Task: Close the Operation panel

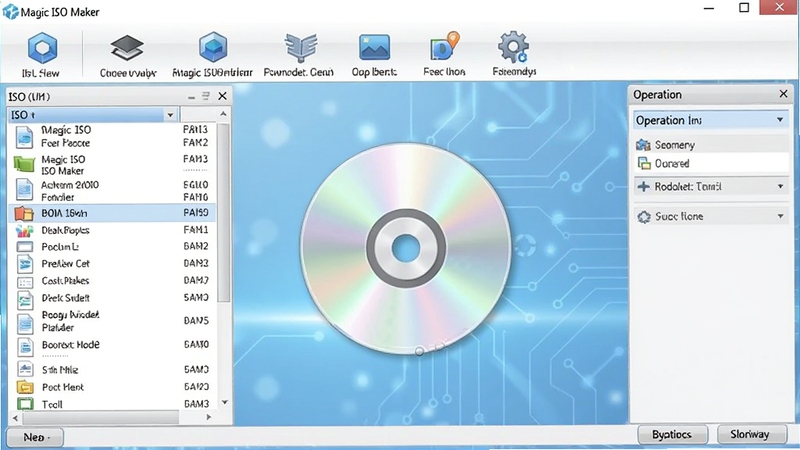Action: (x=783, y=94)
